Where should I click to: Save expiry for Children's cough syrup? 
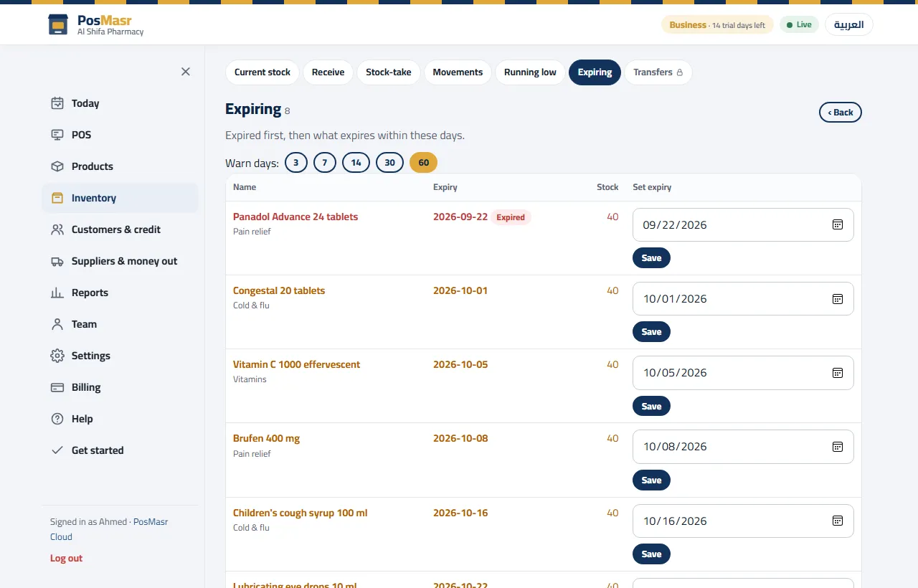[651, 554]
